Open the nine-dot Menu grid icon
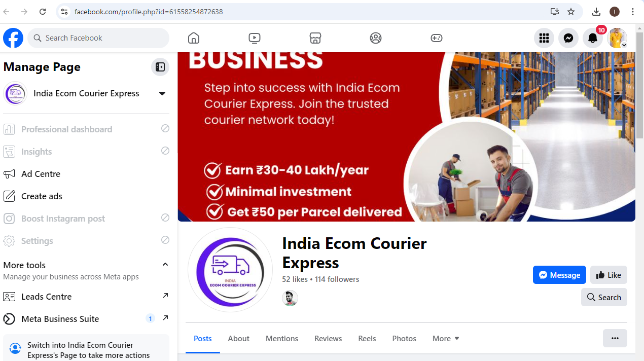The width and height of the screenshot is (644, 361). 544,38
